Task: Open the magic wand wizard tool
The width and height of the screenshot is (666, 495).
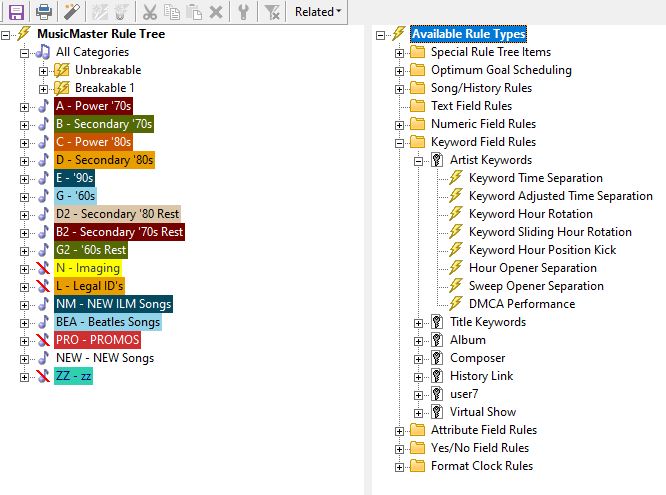Action: click(72, 11)
